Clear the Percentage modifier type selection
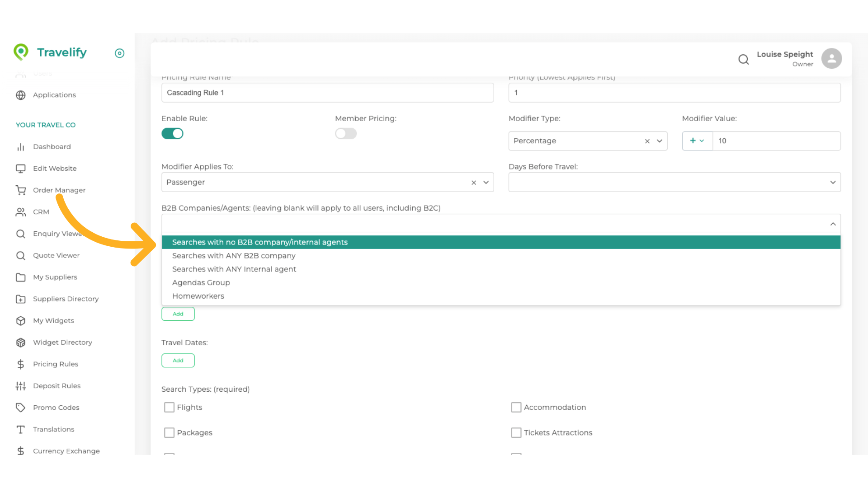Image resolution: width=868 pixels, height=488 pixels. [647, 141]
